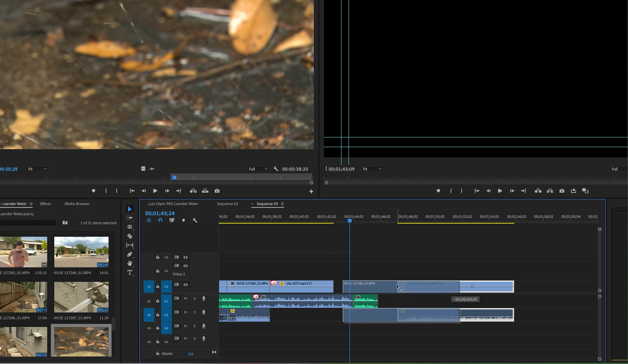
Task: Click the timeline playhead marker
Action: (x=350, y=221)
